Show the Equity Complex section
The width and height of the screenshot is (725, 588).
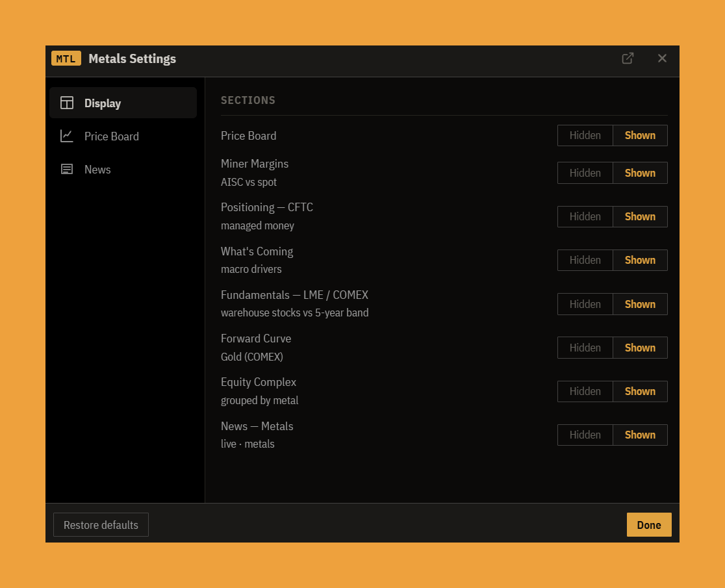(640, 391)
